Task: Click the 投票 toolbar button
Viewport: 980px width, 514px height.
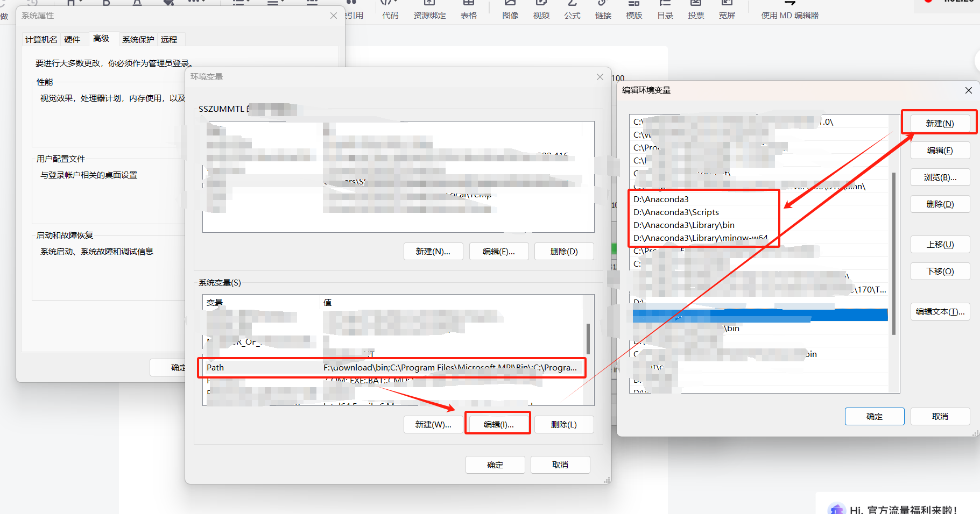Action: (x=696, y=10)
